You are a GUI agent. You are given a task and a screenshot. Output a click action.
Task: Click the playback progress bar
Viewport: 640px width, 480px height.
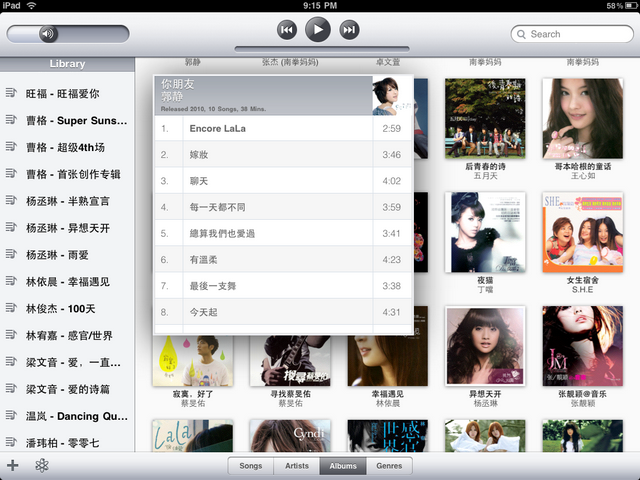point(322,49)
